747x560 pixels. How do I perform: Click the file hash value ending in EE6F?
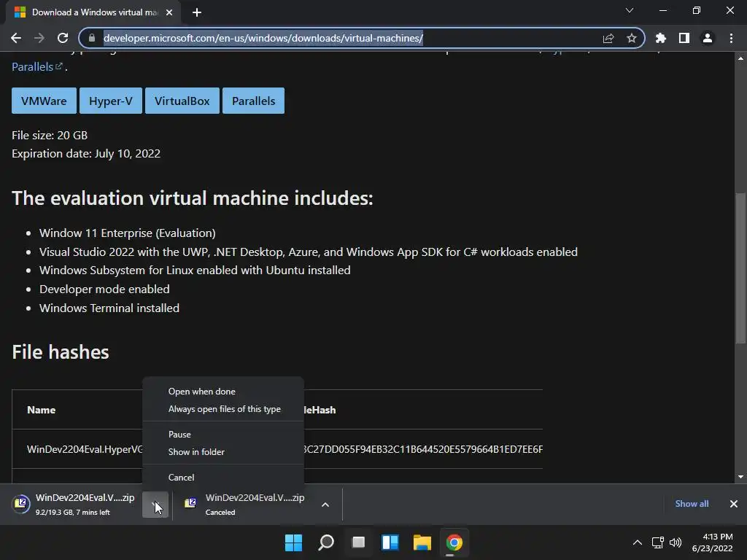(x=423, y=449)
